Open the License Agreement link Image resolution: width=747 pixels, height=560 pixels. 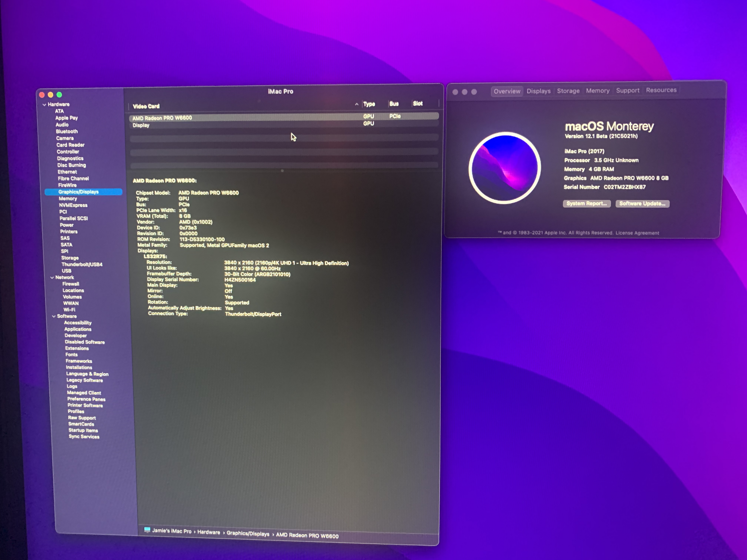click(637, 233)
